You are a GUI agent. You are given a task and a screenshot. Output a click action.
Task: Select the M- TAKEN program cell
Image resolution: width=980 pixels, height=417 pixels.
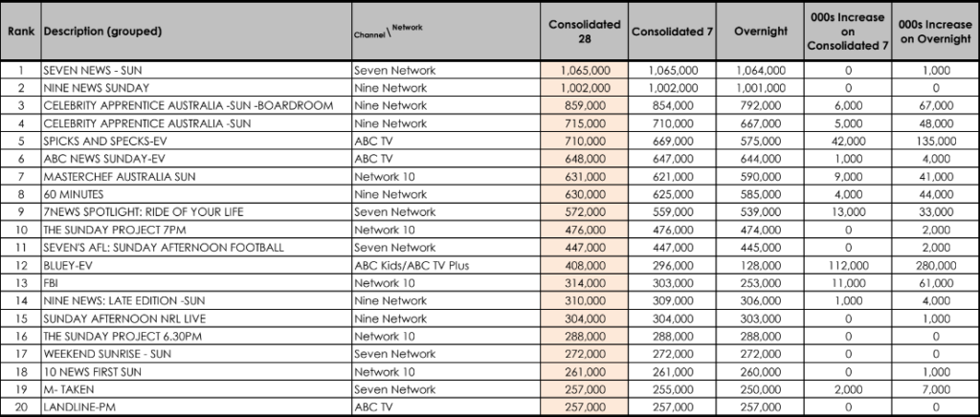196,389
